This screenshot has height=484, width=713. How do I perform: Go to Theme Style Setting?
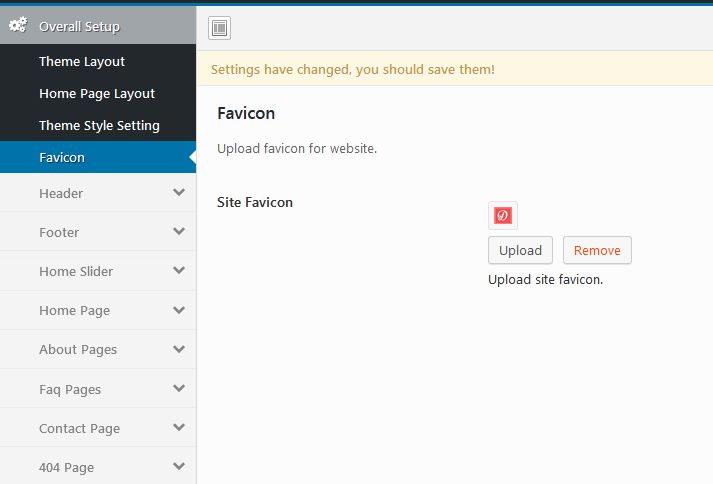pos(99,125)
